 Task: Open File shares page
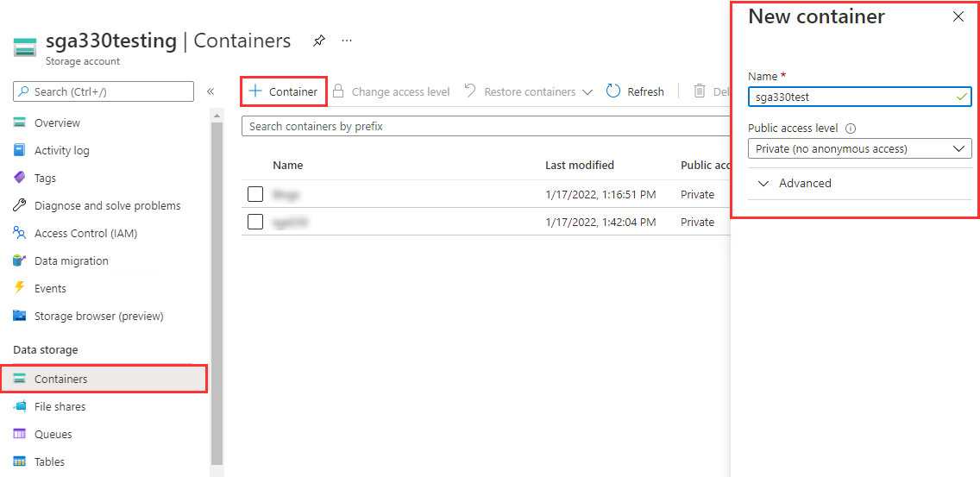click(x=60, y=406)
